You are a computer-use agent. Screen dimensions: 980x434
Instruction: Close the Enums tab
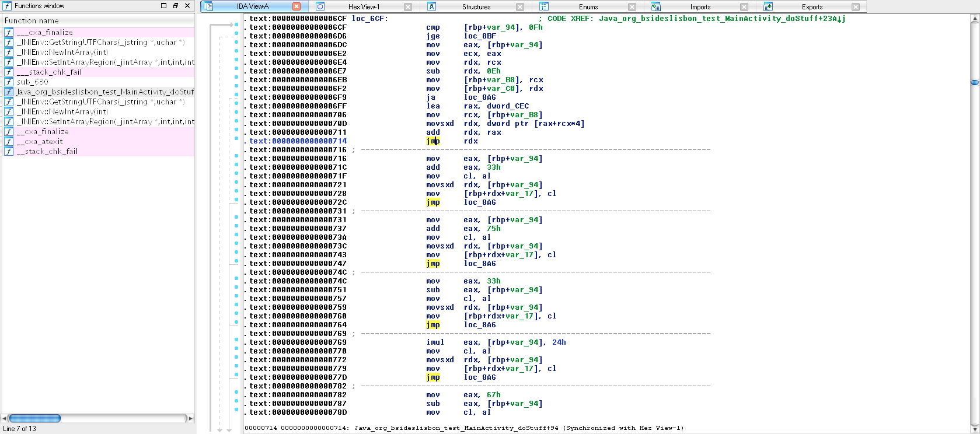632,7
